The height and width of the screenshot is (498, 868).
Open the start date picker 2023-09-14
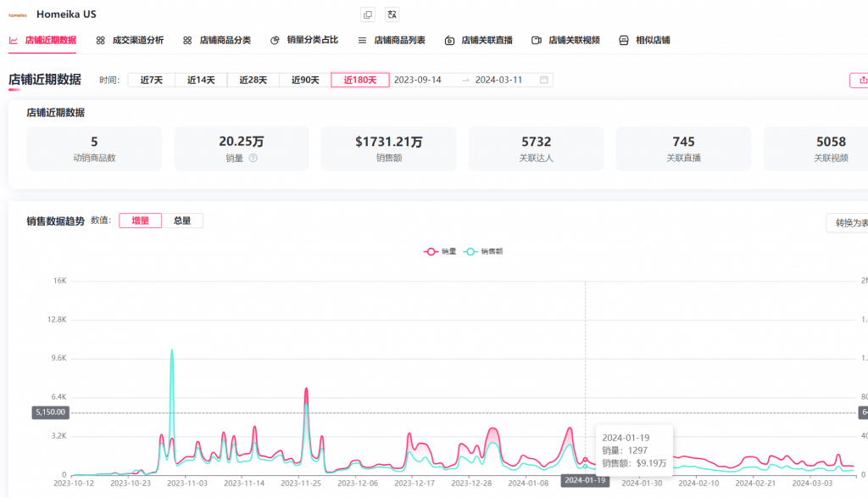pyautogui.click(x=418, y=80)
